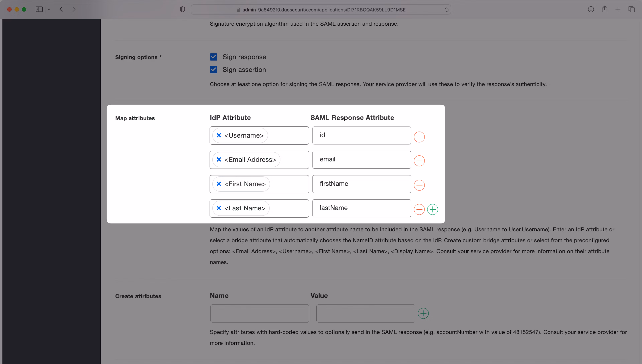Click the Share button in Safari
The image size is (642, 364).
pos(605,10)
